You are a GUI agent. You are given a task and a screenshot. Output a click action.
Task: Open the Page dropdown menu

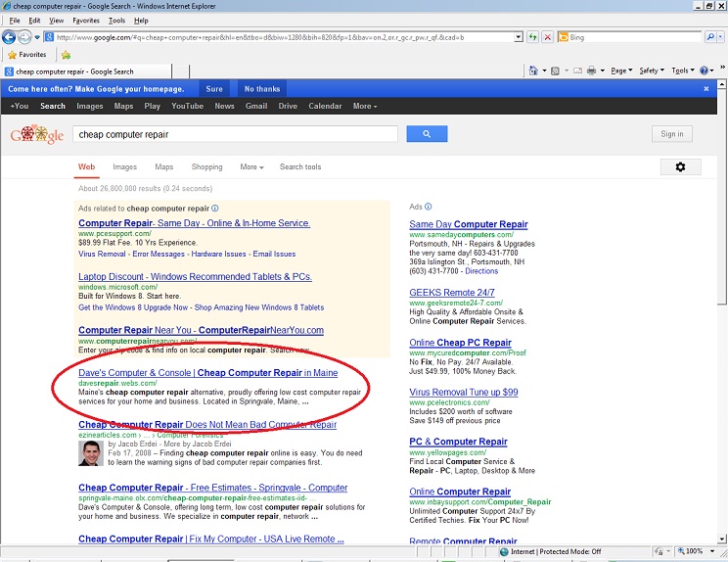coord(621,70)
